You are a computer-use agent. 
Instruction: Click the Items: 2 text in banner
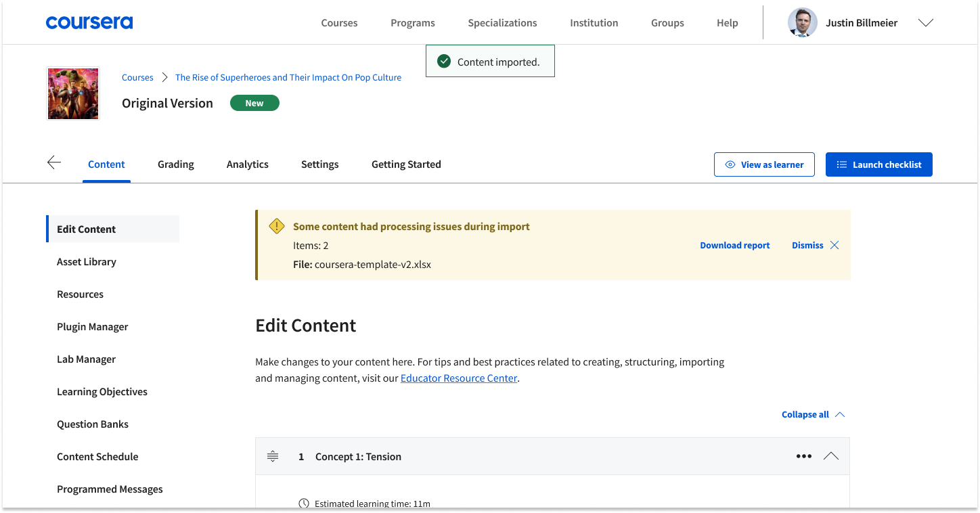(x=311, y=246)
